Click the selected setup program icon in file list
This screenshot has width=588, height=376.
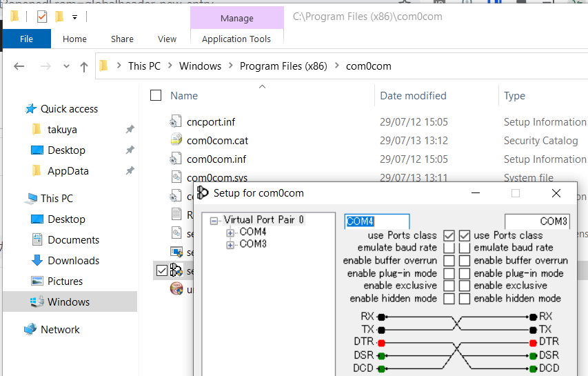pos(176,270)
